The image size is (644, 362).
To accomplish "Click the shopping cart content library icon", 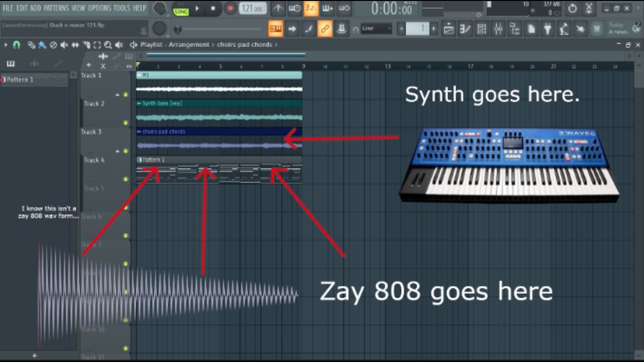I will [597, 29].
